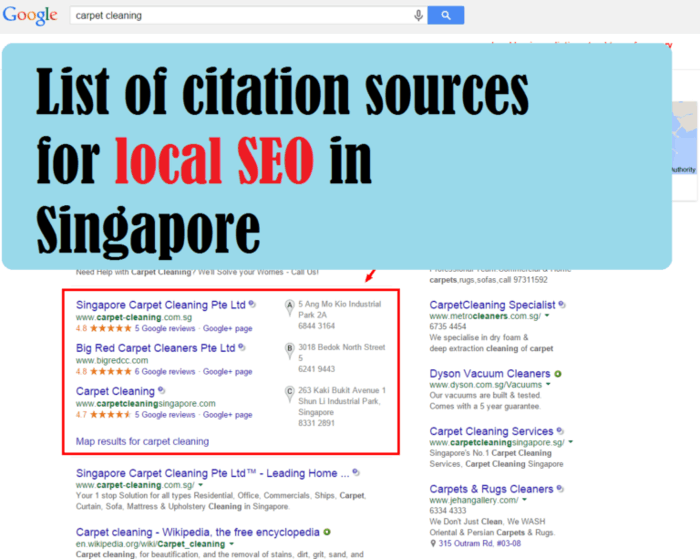The image size is (700, 559).
Task: Expand dropdown arrow next to en.wikipedia.org URL
Action: coord(231,544)
